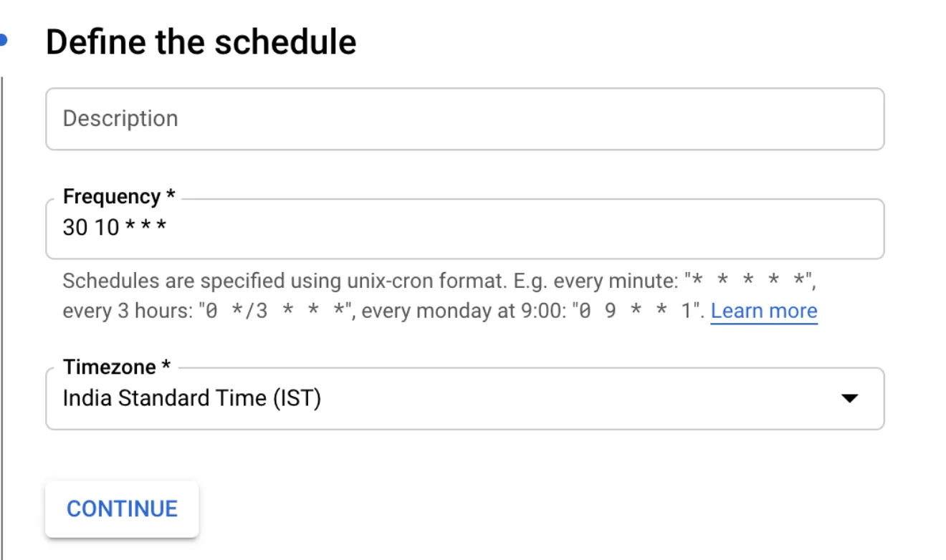Focus the empty Description text box
This screenshot has height=560, width=946.
pyautogui.click(x=464, y=118)
